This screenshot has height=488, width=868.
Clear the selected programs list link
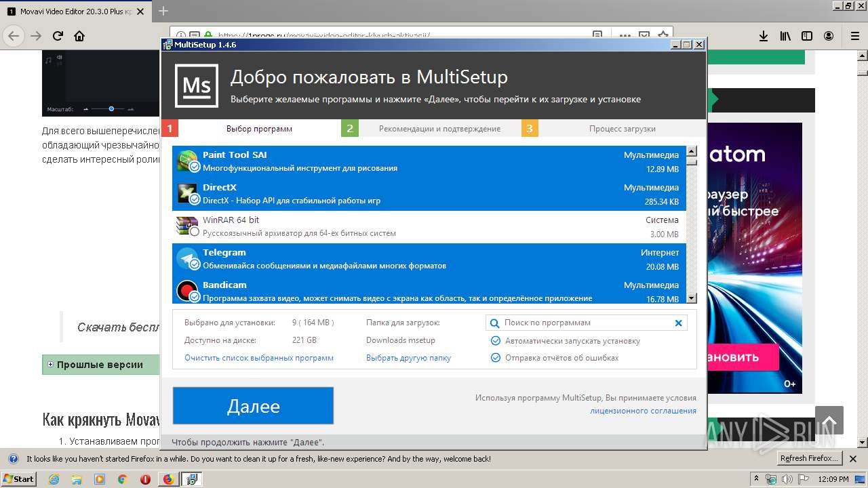[259, 358]
